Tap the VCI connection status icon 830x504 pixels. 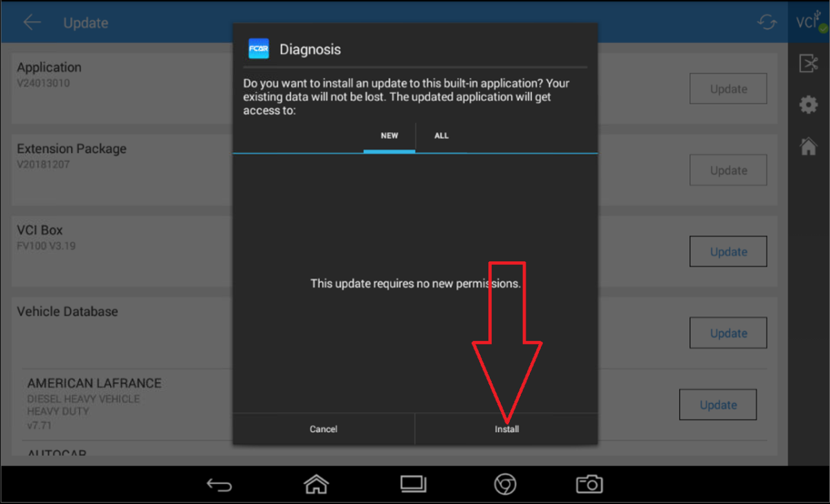point(809,22)
